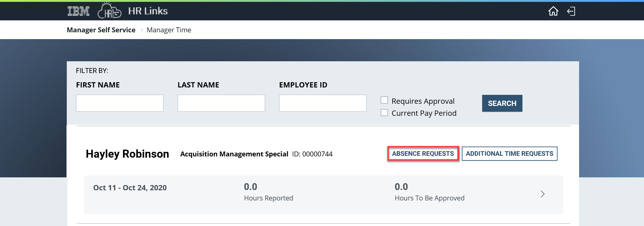Open Manager Self Service breadcrumb

(x=101, y=30)
